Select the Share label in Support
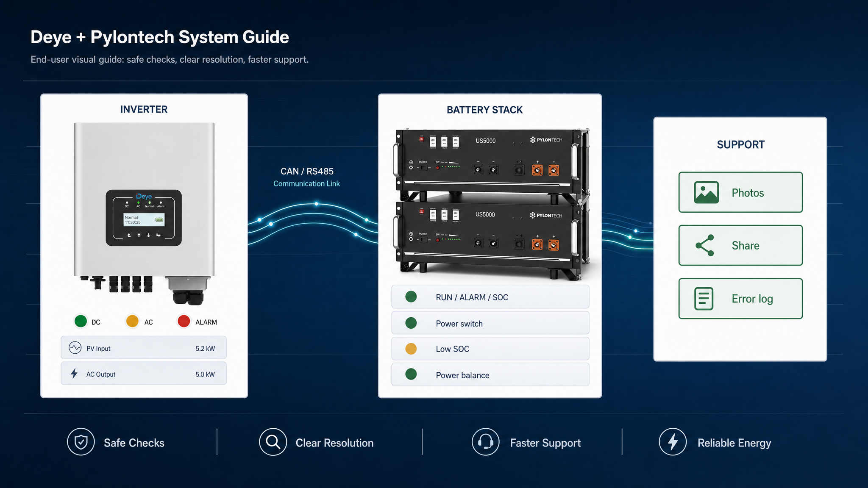This screenshot has height=488, width=868. click(746, 246)
